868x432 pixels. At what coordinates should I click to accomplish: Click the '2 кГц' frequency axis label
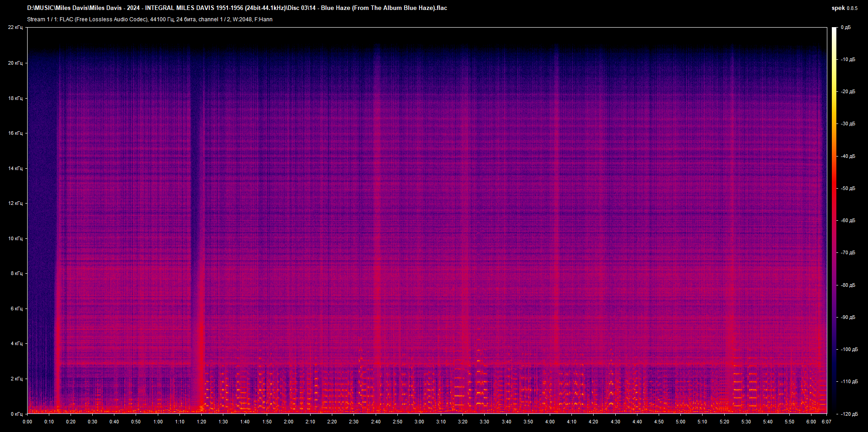click(17, 379)
